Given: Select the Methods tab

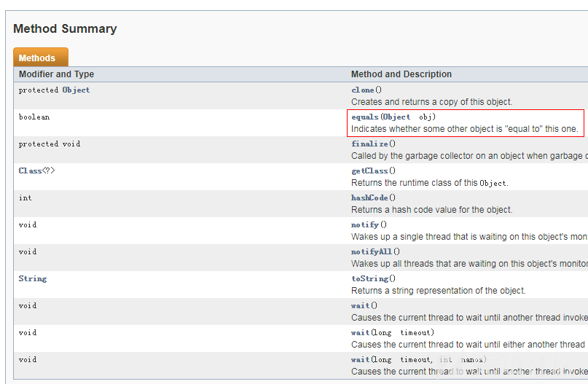Looking at the screenshot, I should [41, 58].
